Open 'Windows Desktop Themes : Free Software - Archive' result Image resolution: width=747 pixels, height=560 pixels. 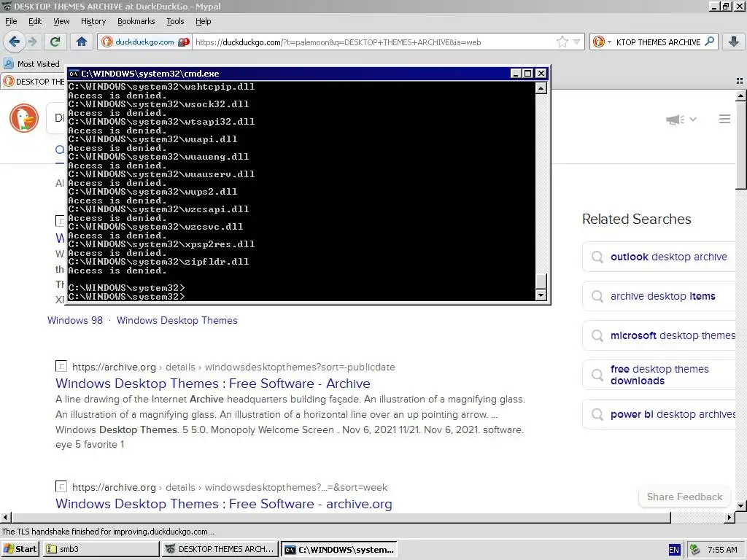pos(212,384)
